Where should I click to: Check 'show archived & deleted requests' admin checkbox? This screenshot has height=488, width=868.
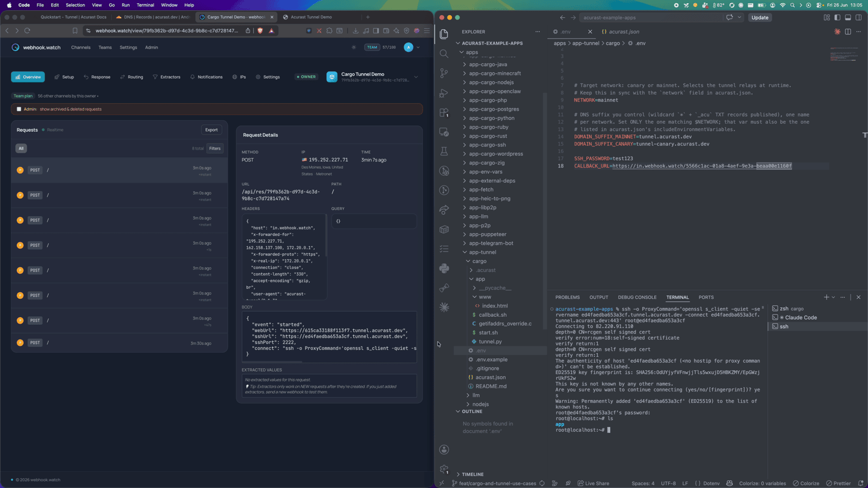(19, 109)
